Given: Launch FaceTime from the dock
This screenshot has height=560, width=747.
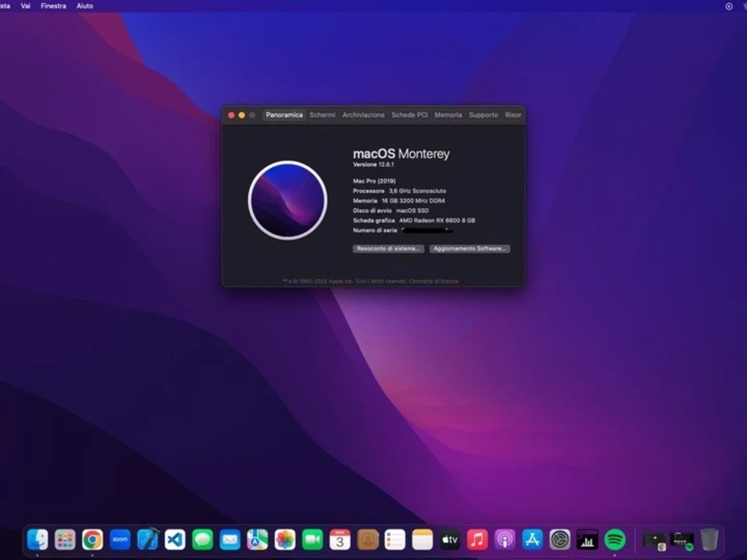Looking at the screenshot, I should pos(312,540).
